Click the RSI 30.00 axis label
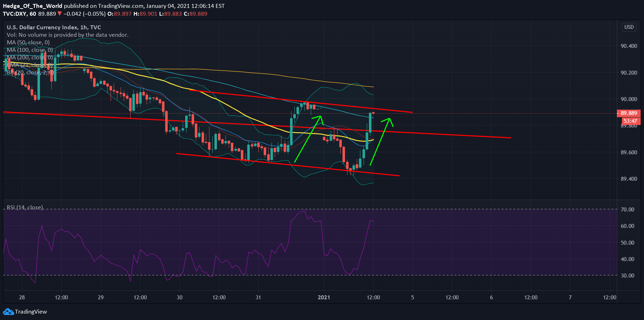This screenshot has width=644, height=320. pyautogui.click(x=627, y=275)
